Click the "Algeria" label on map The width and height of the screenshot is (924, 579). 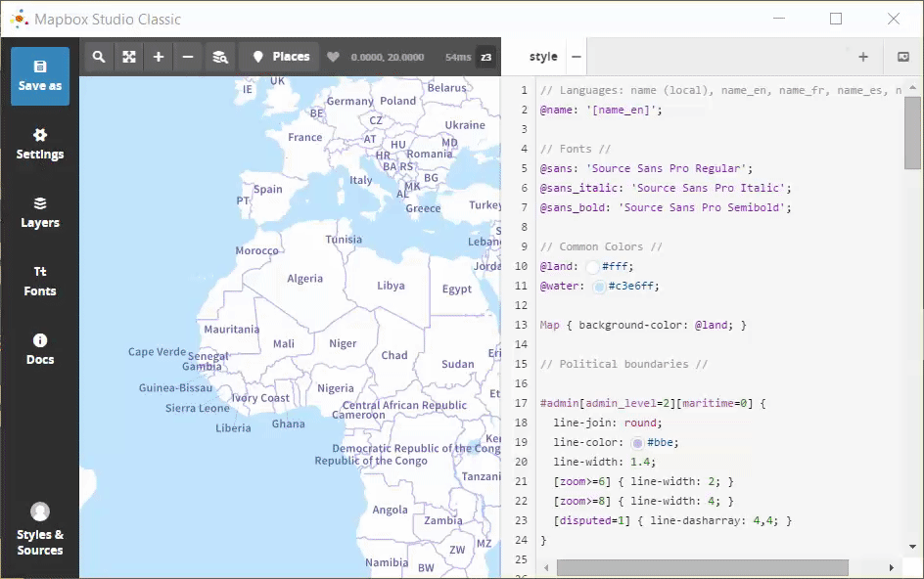(x=304, y=279)
